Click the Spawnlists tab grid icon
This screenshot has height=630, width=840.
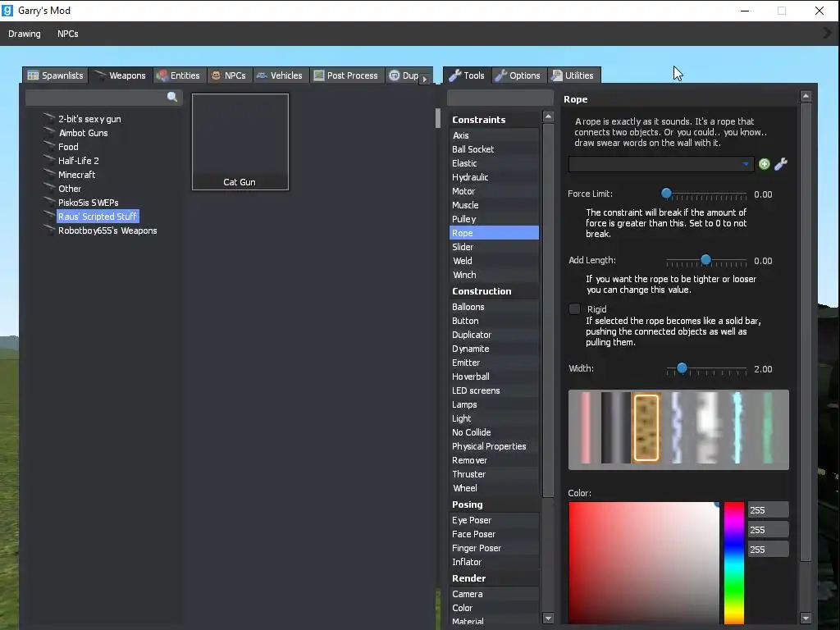[33, 75]
